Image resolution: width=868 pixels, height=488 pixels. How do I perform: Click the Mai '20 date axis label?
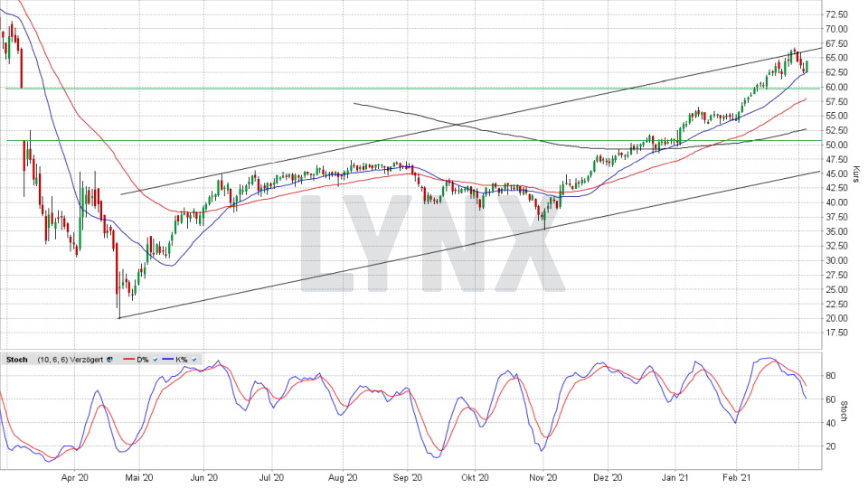click(139, 477)
